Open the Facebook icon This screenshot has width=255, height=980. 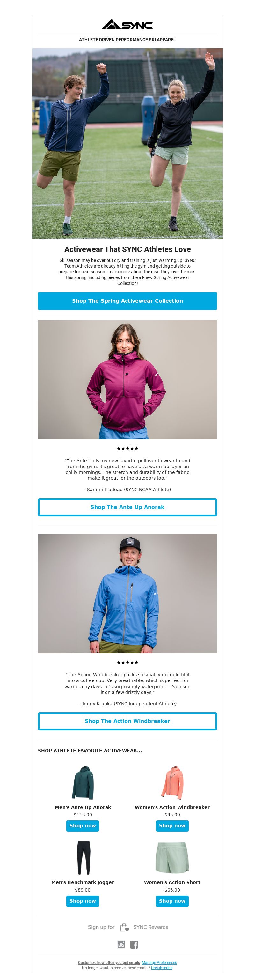click(x=134, y=944)
